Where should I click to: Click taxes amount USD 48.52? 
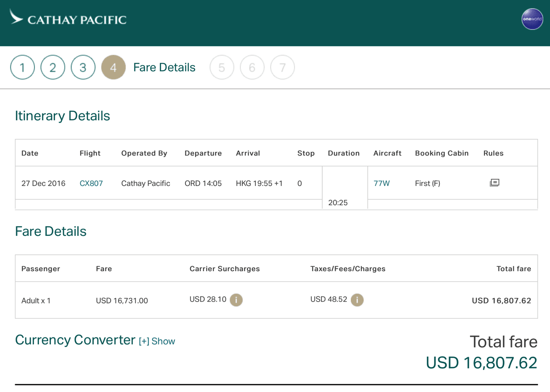click(329, 299)
